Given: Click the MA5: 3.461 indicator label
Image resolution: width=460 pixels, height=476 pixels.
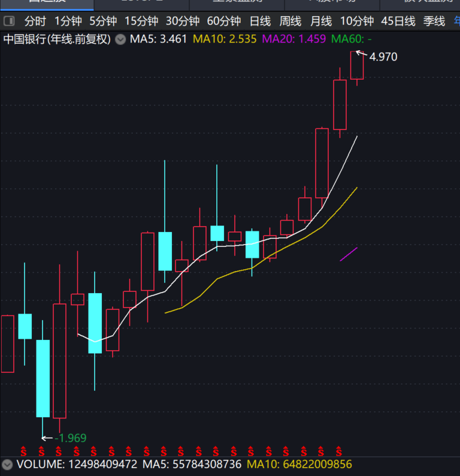Looking at the screenshot, I should [x=159, y=40].
